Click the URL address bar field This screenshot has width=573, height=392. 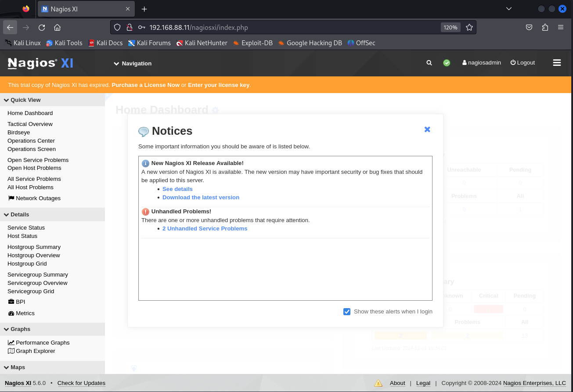pyautogui.click(x=290, y=27)
